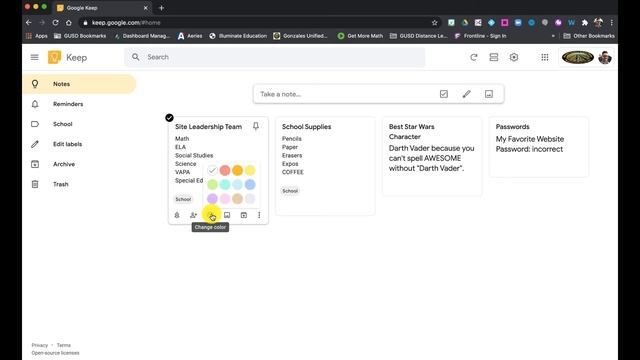Pick the brown color swatch
The height and width of the screenshot is (360, 640).
tap(238, 198)
